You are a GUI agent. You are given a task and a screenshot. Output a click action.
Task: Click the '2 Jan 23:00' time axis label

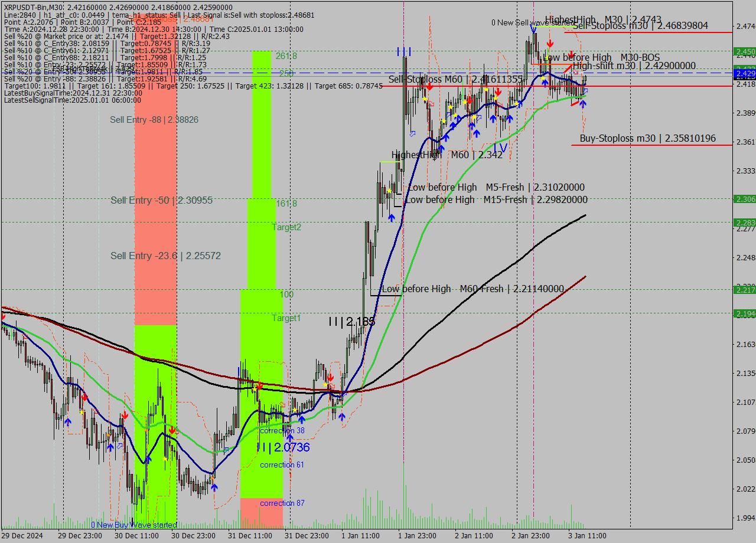(530, 536)
